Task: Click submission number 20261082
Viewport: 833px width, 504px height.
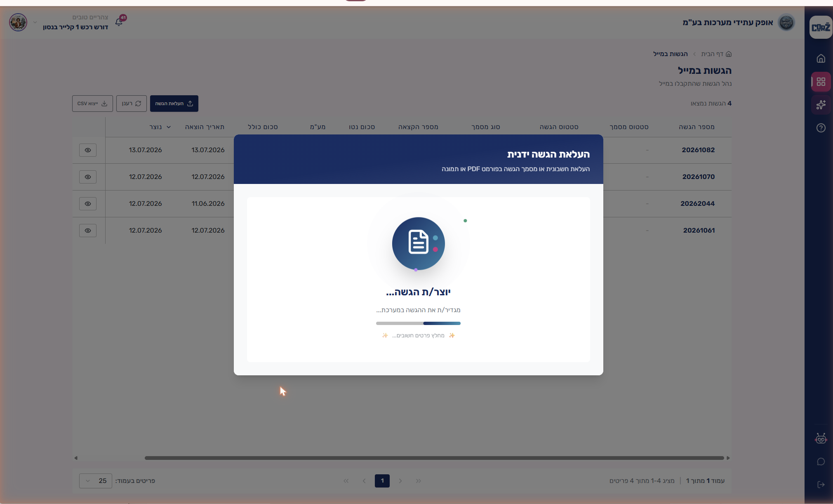Action: [698, 150]
